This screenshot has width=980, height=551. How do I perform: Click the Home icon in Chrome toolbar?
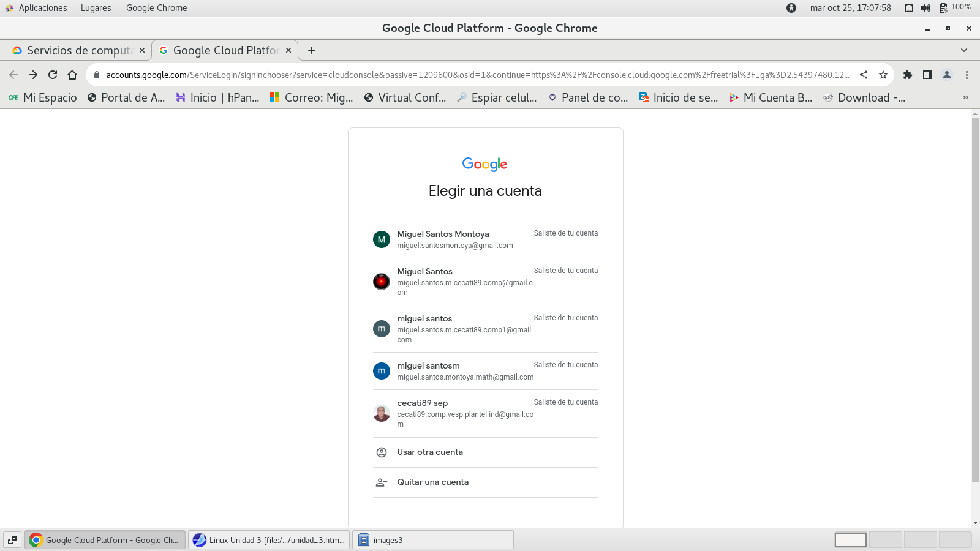coord(72,75)
